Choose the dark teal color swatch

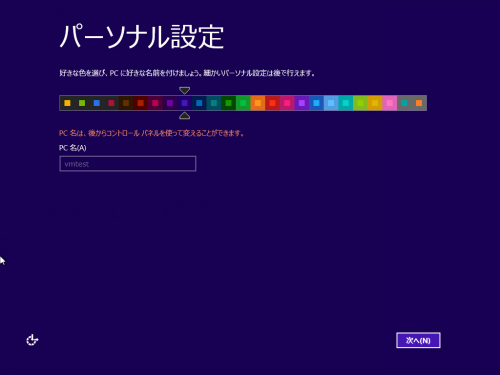(214, 103)
